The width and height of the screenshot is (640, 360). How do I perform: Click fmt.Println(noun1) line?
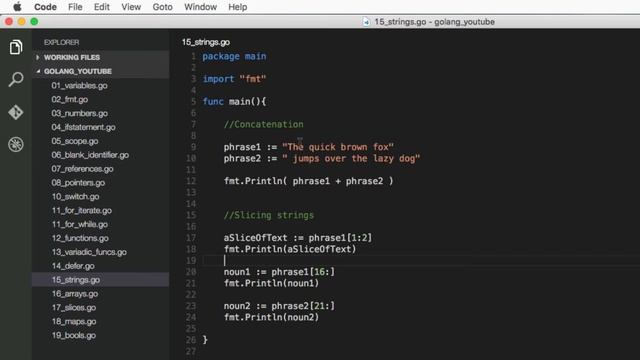pos(271,283)
